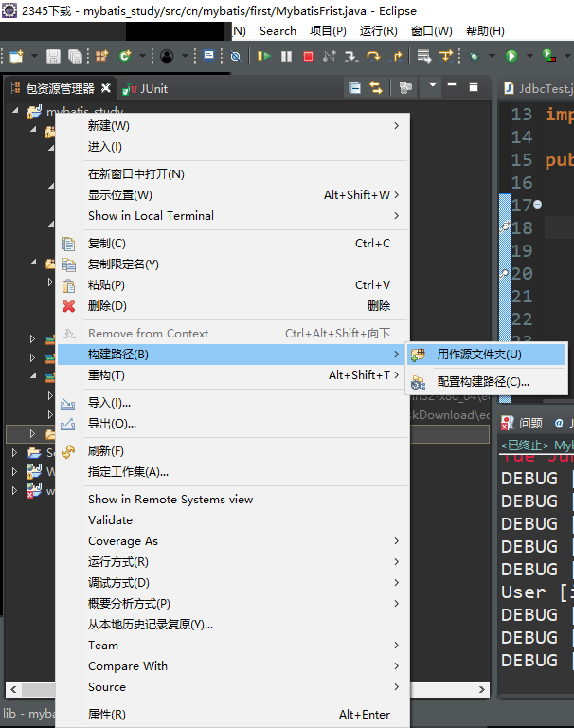Image resolution: width=574 pixels, height=728 pixels.
Task: Maximize the package explorer view
Action: click(474, 87)
